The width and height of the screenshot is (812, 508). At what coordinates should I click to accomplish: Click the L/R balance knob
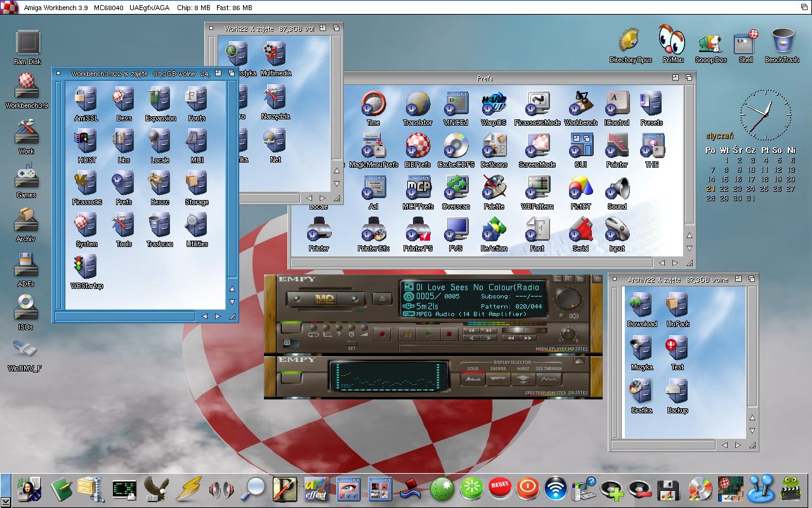[x=568, y=333]
